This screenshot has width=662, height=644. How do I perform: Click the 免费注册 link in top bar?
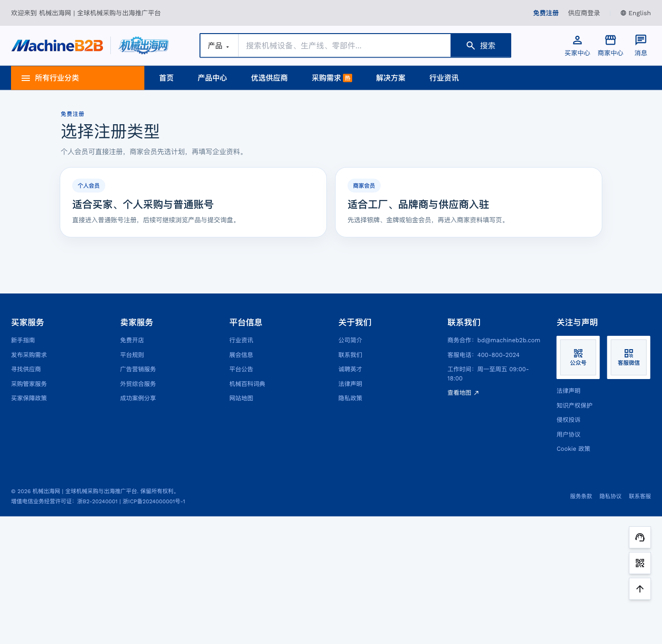click(x=546, y=13)
